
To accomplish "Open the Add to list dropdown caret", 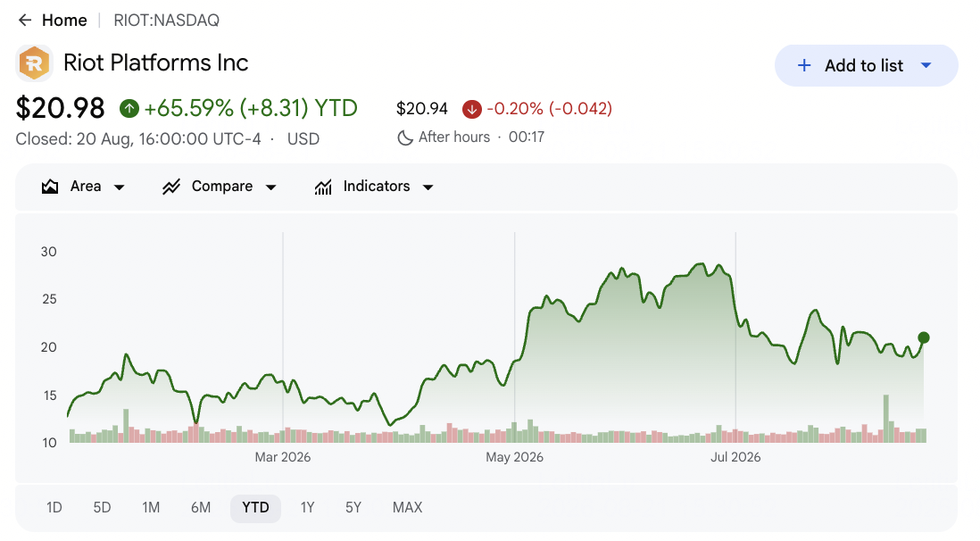I will pos(926,66).
